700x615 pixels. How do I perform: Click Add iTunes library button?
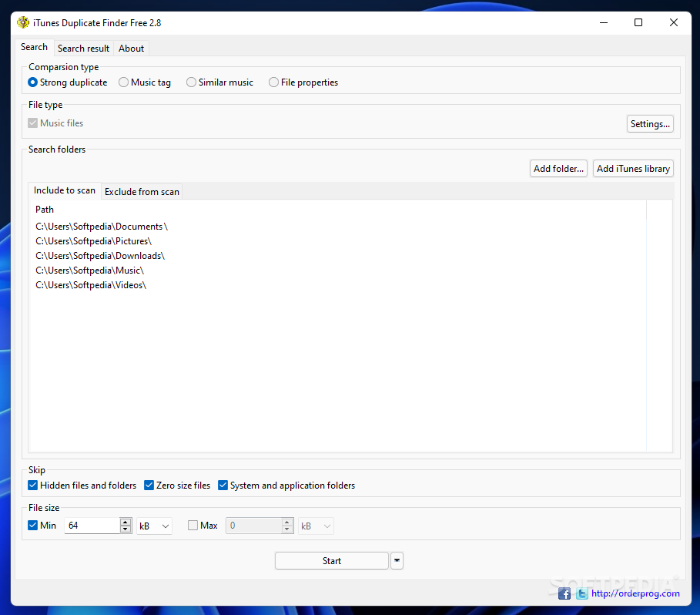click(x=633, y=168)
